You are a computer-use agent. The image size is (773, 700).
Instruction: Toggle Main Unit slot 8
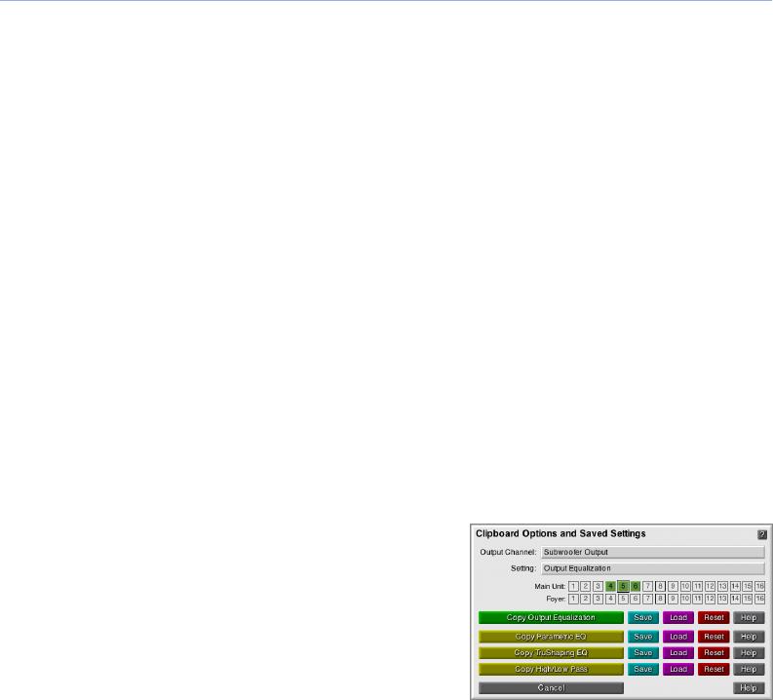660,586
